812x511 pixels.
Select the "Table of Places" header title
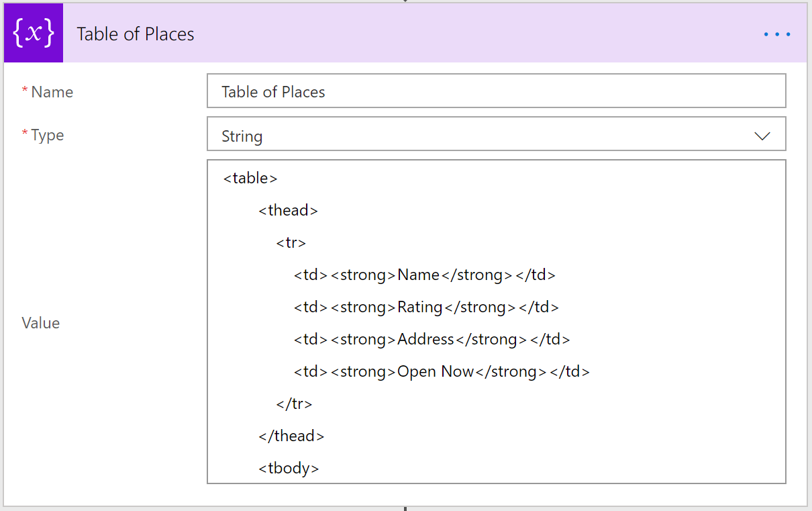(135, 34)
